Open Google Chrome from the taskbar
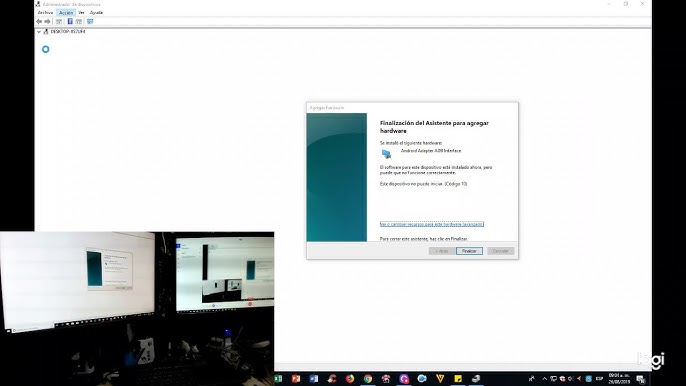The image size is (686, 386). 368,379
